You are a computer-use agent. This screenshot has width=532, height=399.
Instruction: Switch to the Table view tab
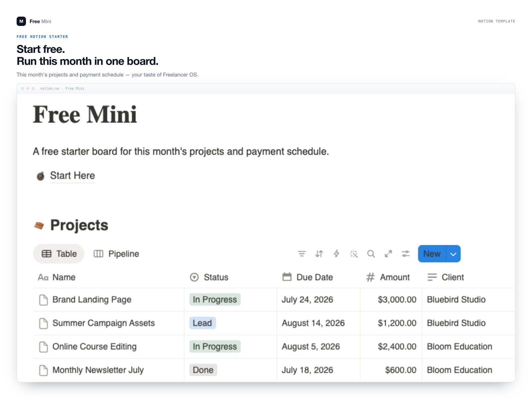(59, 254)
